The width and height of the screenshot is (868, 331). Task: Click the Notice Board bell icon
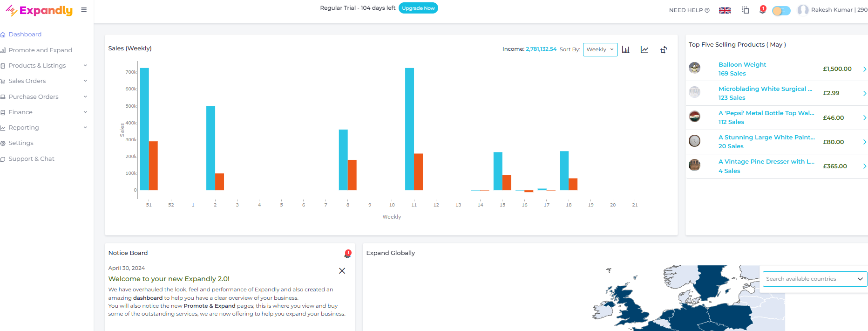[x=347, y=254]
